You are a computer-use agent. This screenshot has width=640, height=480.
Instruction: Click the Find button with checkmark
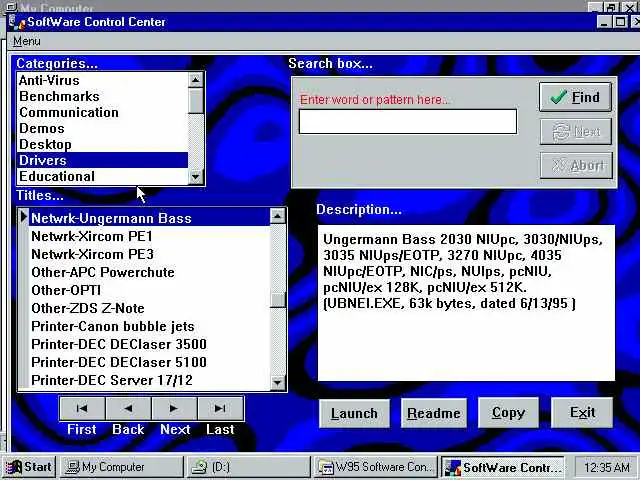576,97
